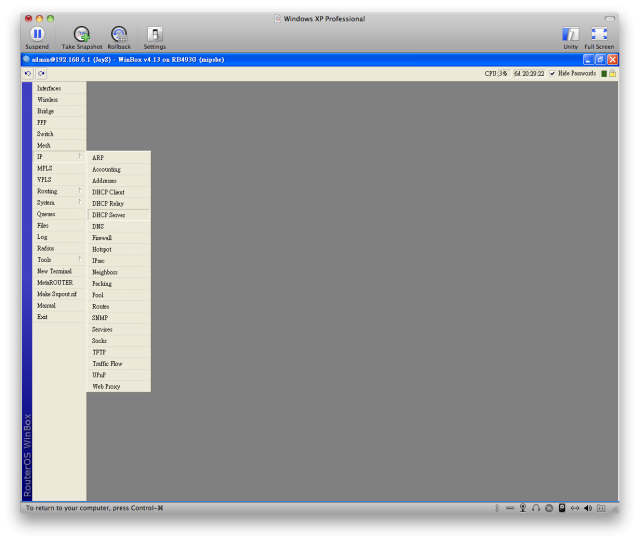Expand the IP submenu arrow

tap(80, 156)
